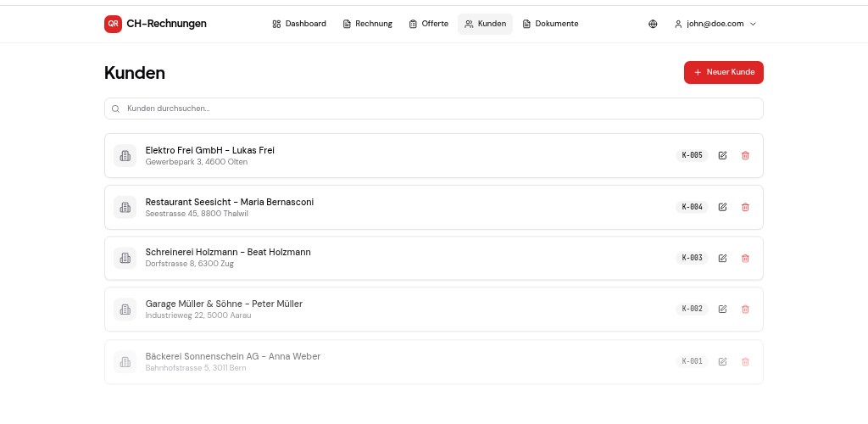Image resolution: width=868 pixels, height=424 pixels.
Task: Focus the Kunden durchsuchen search field
Action: point(434,109)
